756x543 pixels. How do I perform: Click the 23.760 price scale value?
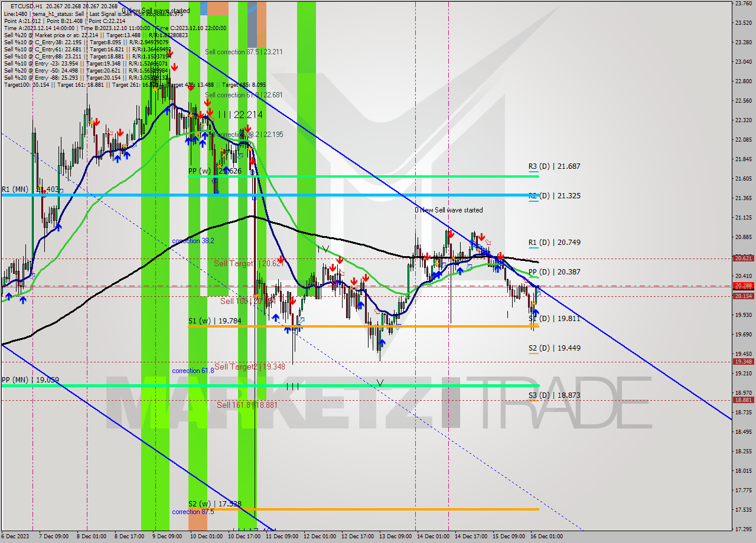tap(743, 3)
